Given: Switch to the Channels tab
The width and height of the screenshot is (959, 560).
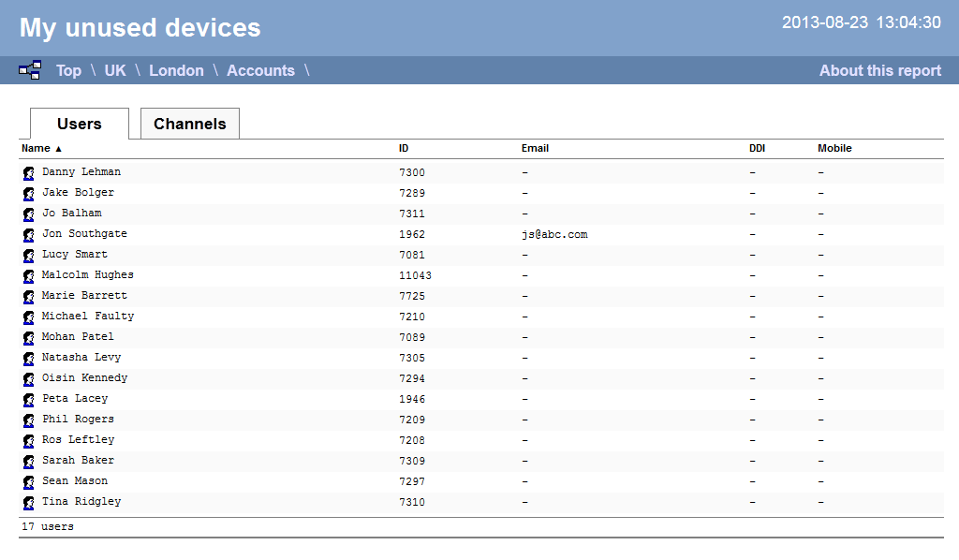Looking at the screenshot, I should pos(189,123).
